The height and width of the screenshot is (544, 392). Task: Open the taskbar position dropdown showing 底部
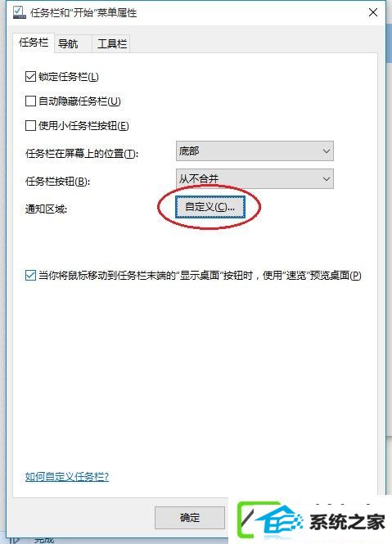pos(255,151)
